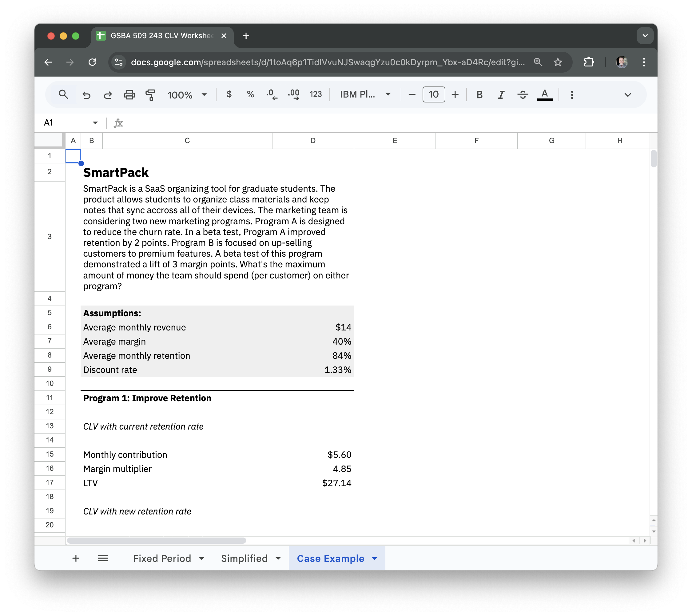Open the text color picker
The height and width of the screenshot is (616, 692).
(x=544, y=95)
